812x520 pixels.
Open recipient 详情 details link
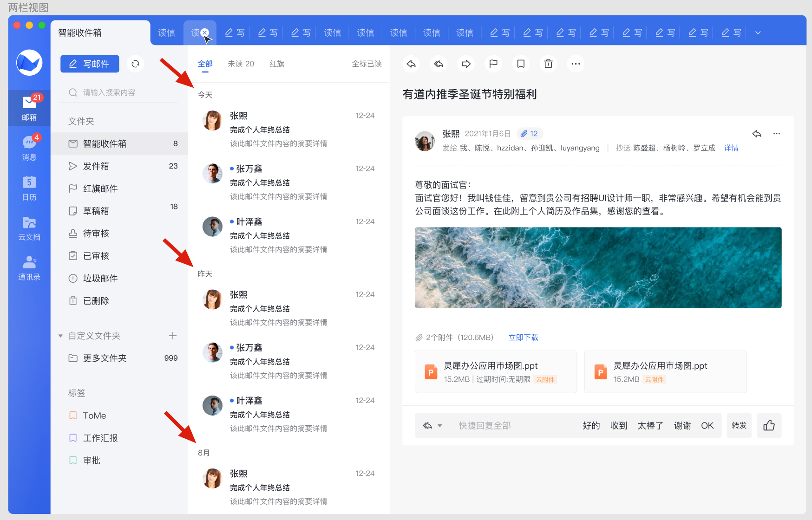[731, 148]
